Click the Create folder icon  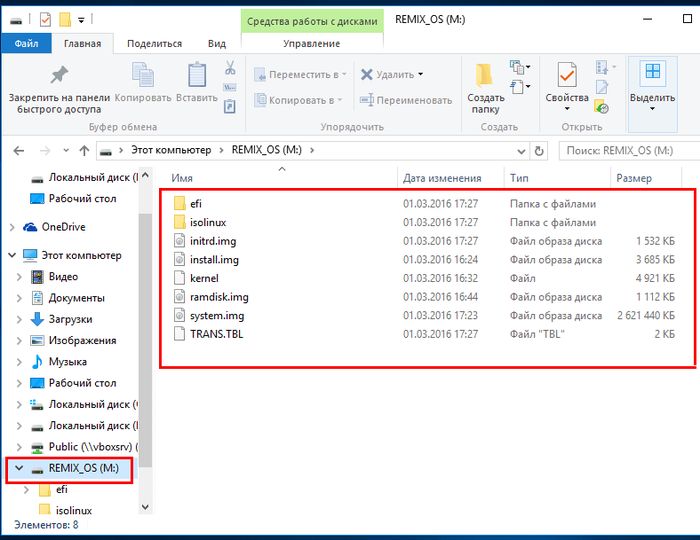[x=485, y=77]
